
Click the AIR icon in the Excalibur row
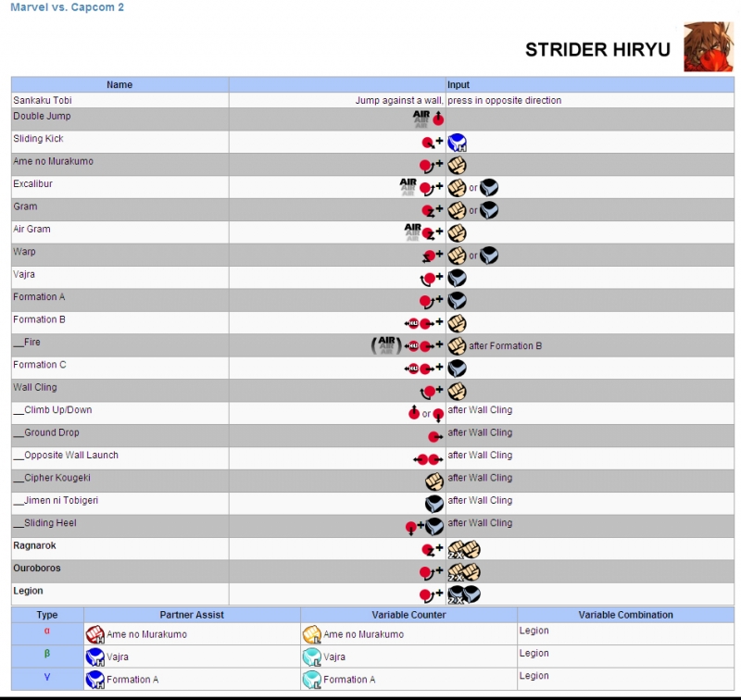pyautogui.click(x=408, y=186)
